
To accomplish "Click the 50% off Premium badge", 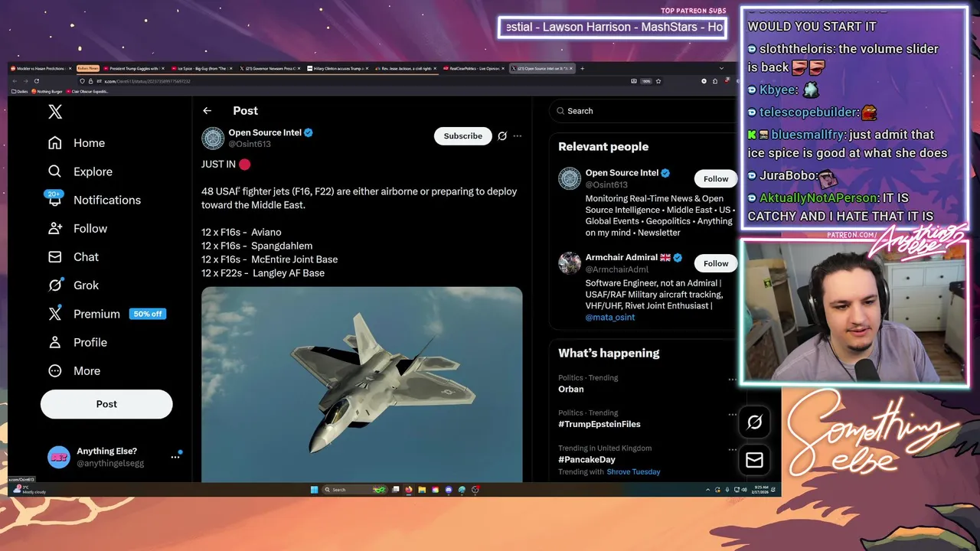I will (x=148, y=314).
